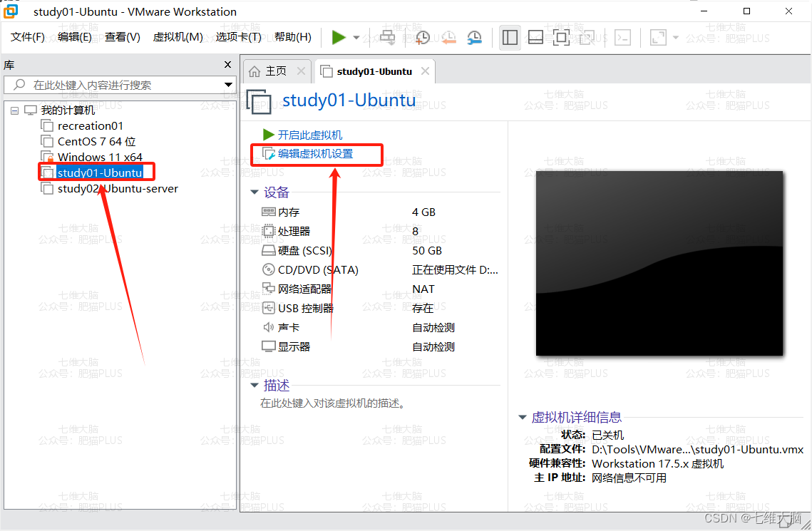Switch to Unity mode icon
The width and height of the screenshot is (812, 531).
[587, 37]
